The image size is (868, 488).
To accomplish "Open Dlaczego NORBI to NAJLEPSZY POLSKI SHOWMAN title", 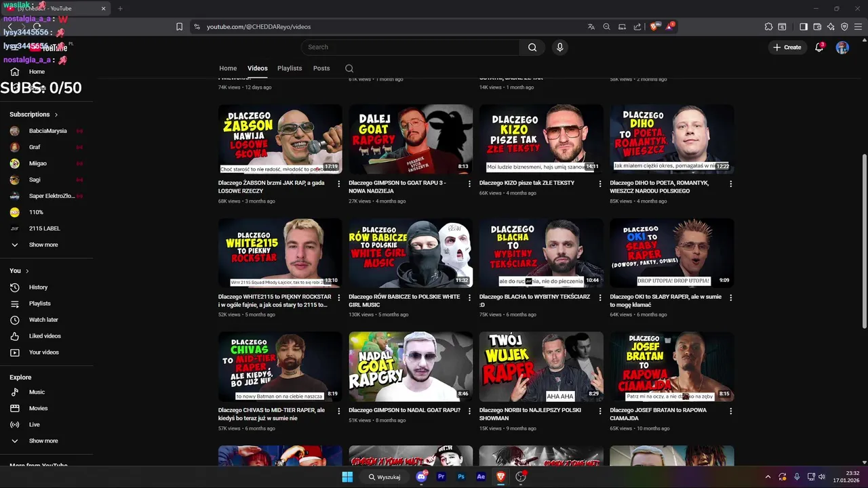I will click(530, 414).
